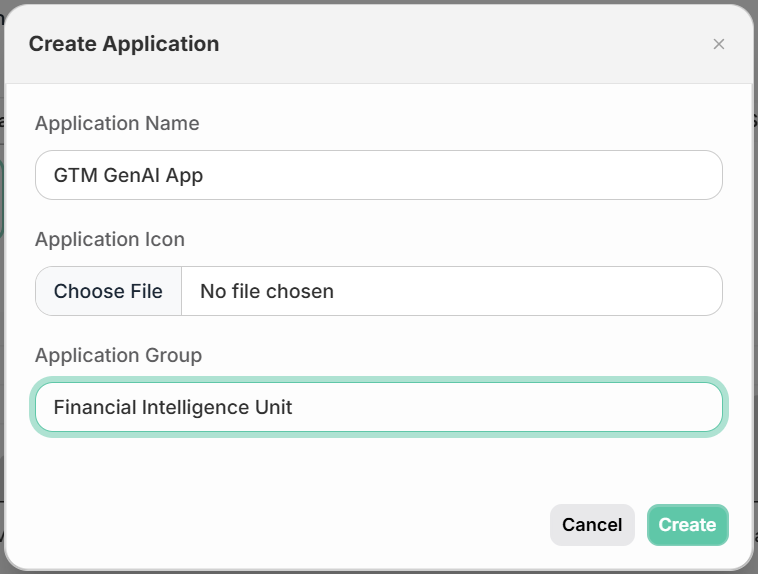
Task: Submit the form with Create button
Action: point(687,525)
